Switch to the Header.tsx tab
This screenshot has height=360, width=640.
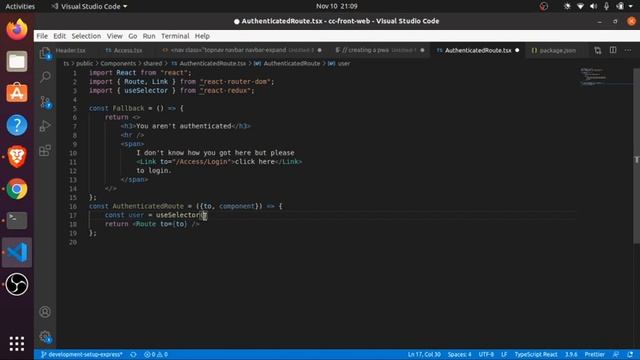[x=71, y=50]
